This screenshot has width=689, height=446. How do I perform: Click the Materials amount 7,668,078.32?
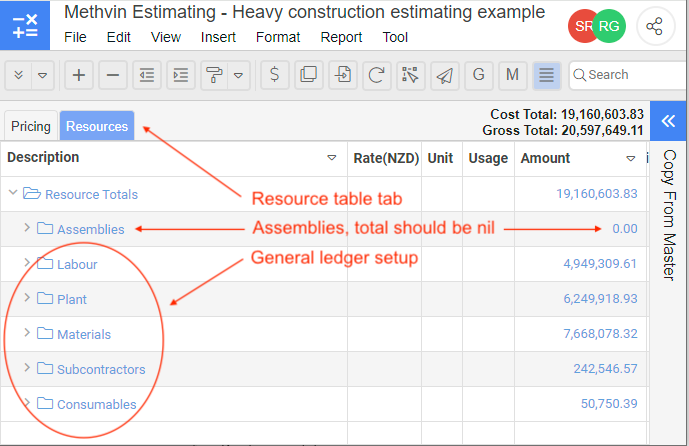coord(600,334)
